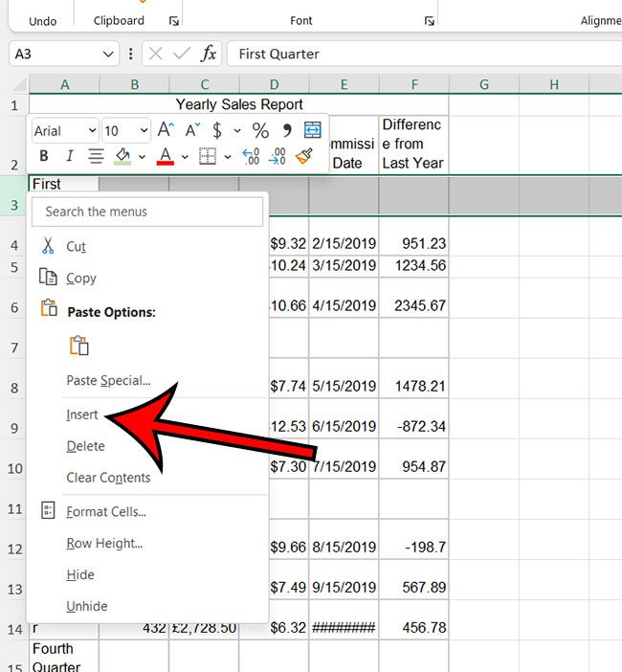Expand the font size dropdown
This screenshot has width=622, height=672.
click(x=143, y=131)
